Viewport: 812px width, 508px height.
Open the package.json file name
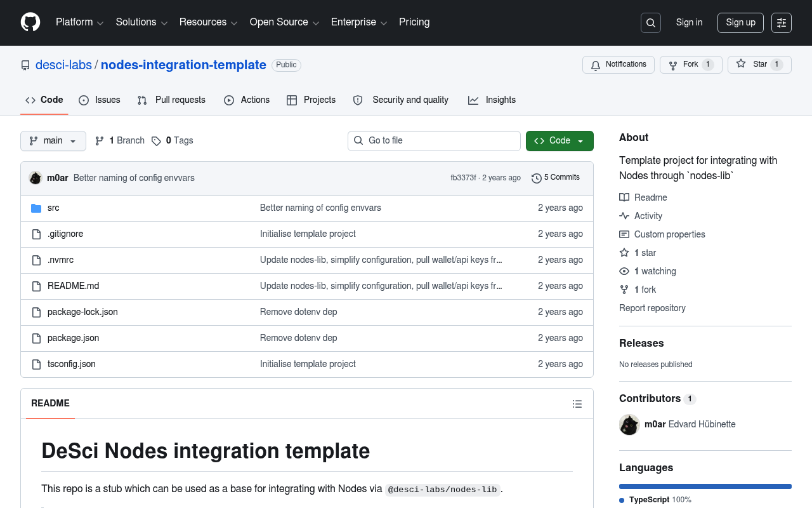74,338
